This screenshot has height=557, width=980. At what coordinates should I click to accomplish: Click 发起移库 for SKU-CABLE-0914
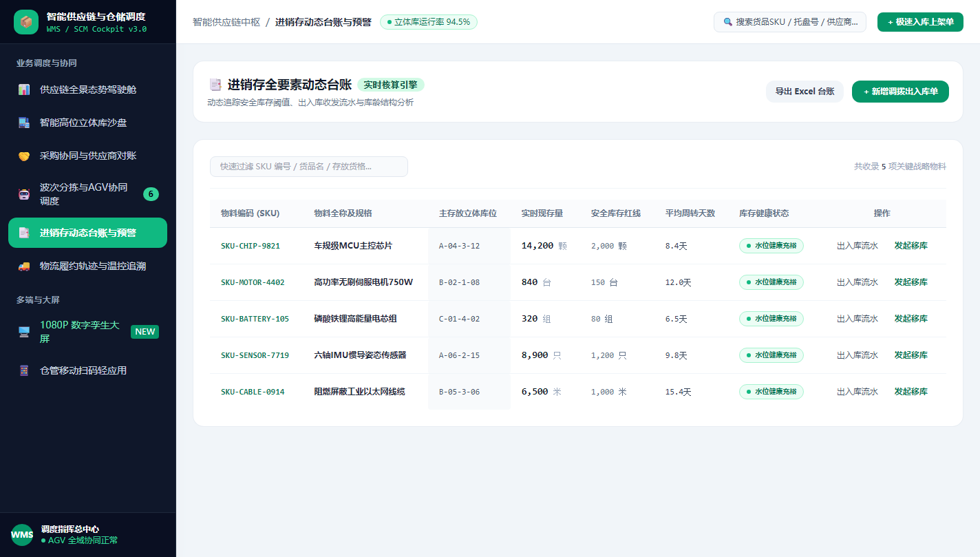910,392
